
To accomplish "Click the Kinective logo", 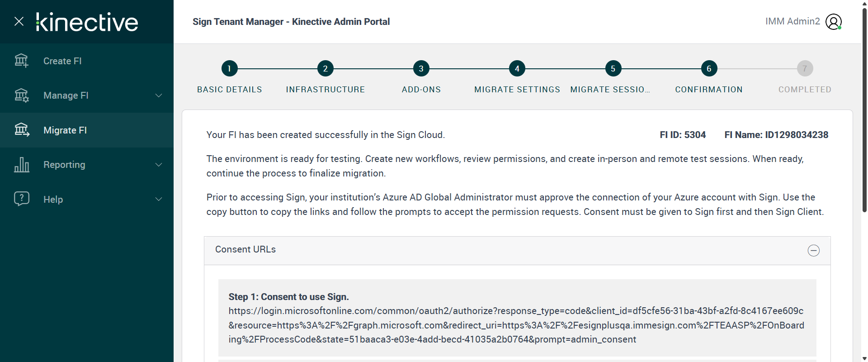I will [x=87, y=22].
